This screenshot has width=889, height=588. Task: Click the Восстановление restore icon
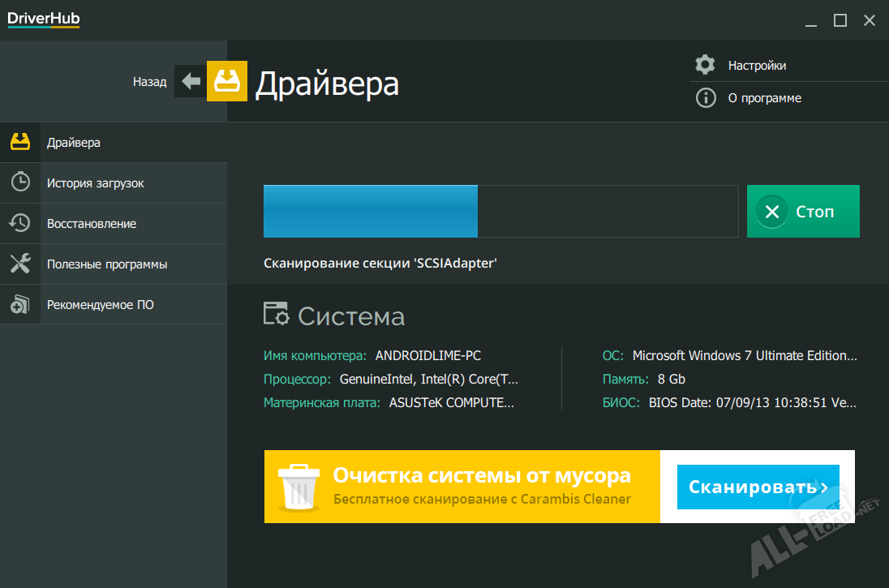[x=20, y=223]
